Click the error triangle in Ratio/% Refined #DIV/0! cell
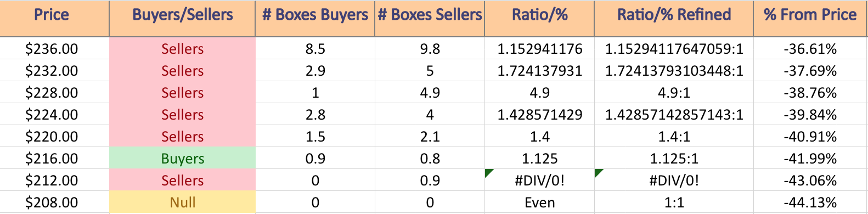Screen dimensions: 868x214 coord(598,172)
